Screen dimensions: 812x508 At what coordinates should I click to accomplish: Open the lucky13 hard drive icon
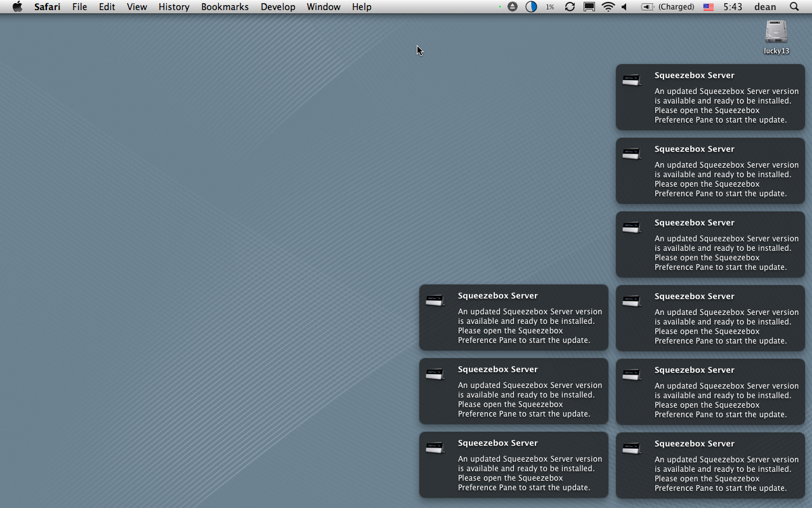776,33
